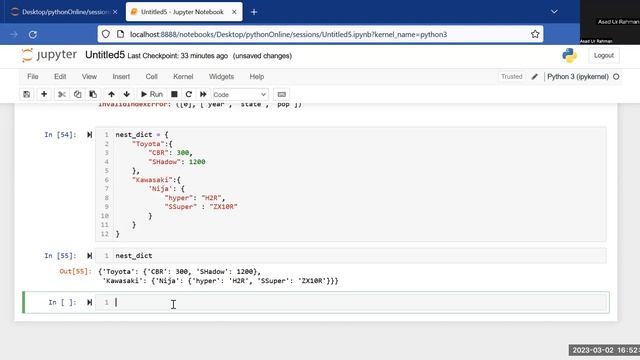Image resolution: width=640 pixels, height=360 pixels.
Task: Reload the page in the browser
Action: (x=33, y=34)
